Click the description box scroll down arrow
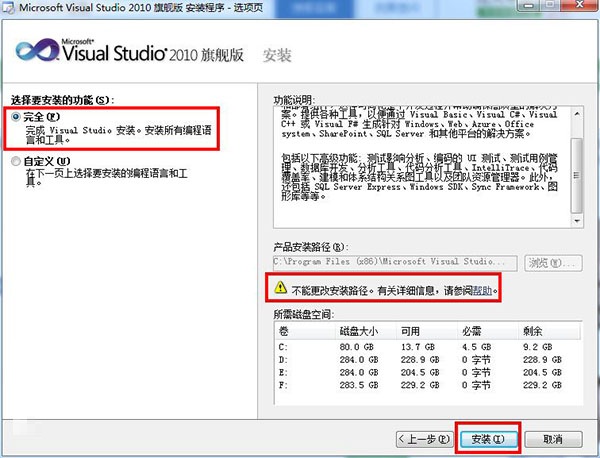Viewport: 600px width, 458px height. (577, 221)
